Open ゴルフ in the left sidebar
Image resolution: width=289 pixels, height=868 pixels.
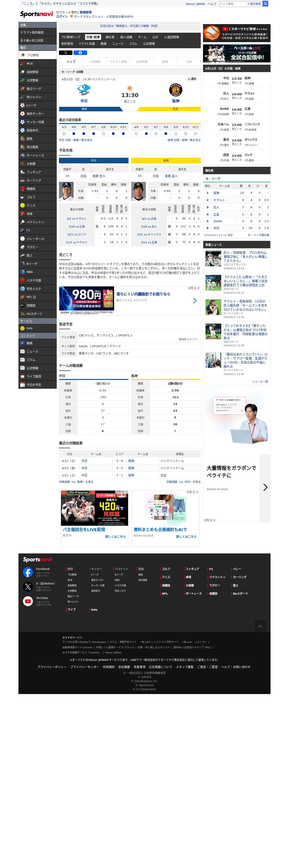point(37,197)
